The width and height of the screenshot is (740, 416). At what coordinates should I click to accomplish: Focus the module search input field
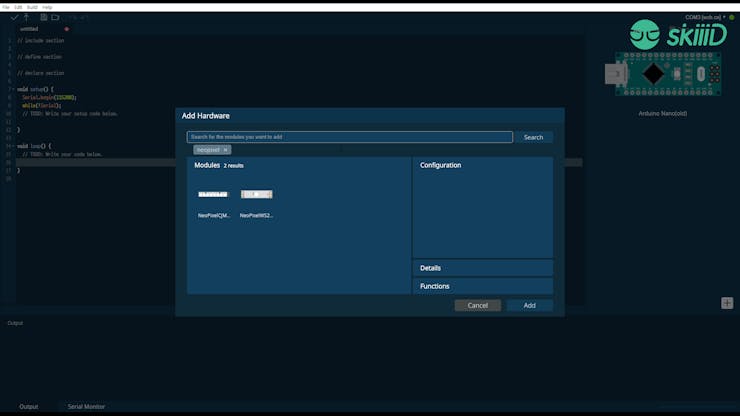pos(350,137)
